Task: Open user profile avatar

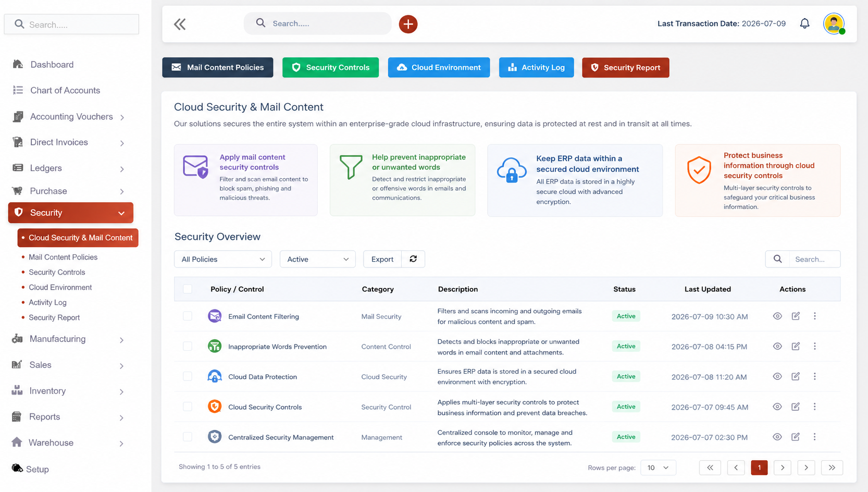Action: point(834,24)
